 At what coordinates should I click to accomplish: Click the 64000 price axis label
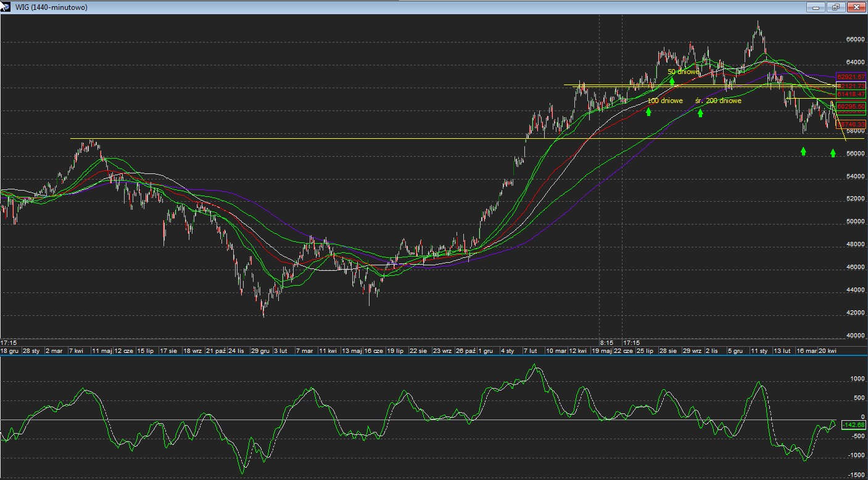pyautogui.click(x=854, y=62)
